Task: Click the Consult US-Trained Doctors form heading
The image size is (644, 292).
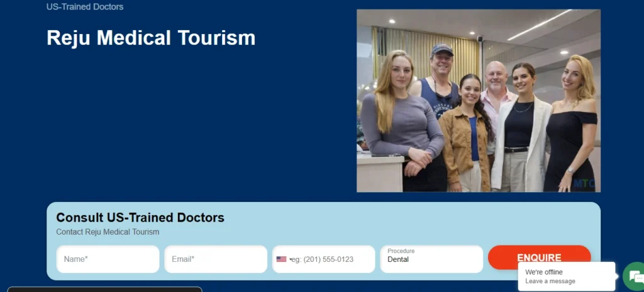Action: 140,218
